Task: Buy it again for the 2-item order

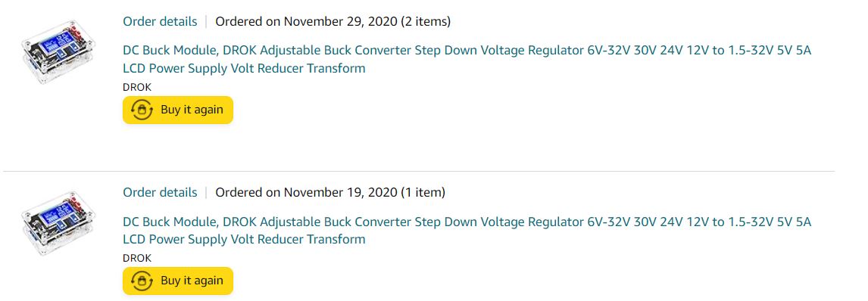Action: point(178,110)
